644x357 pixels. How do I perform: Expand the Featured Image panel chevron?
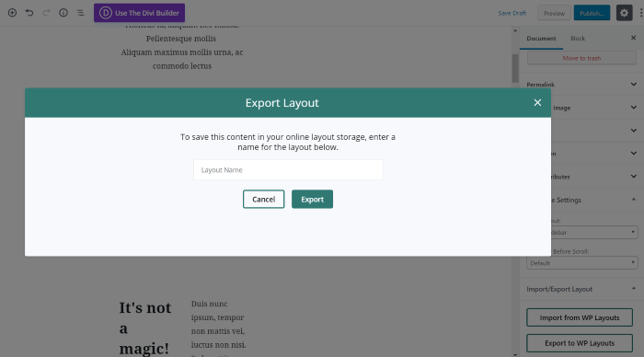(x=634, y=108)
